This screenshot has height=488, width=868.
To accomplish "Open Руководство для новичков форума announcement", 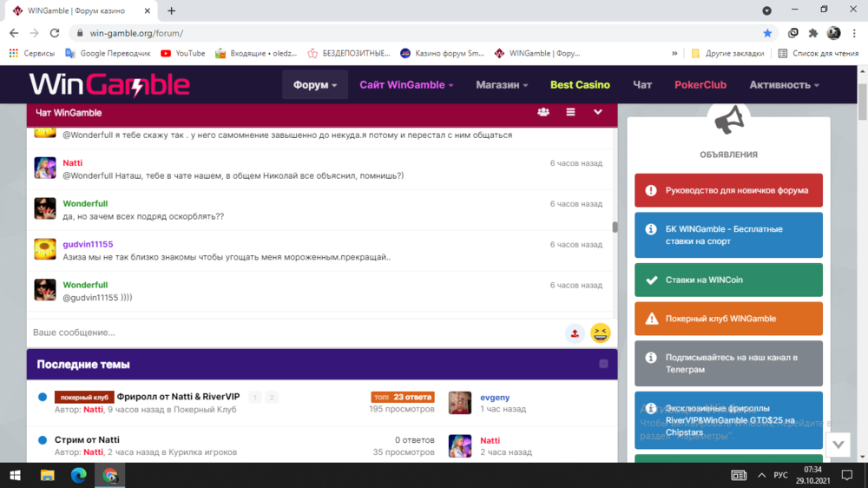I will 728,190.
